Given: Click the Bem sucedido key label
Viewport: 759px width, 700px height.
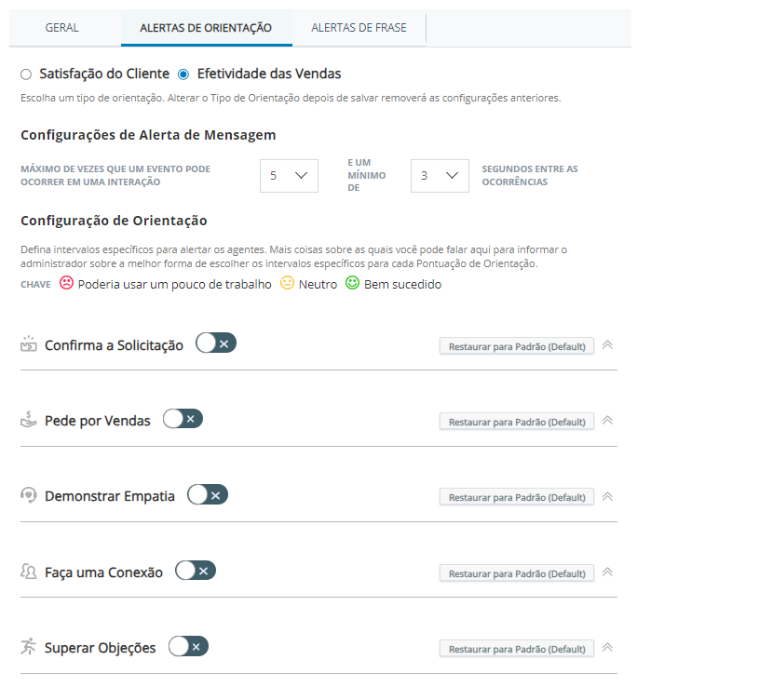Looking at the screenshot, I should click(x=402, y=285).
